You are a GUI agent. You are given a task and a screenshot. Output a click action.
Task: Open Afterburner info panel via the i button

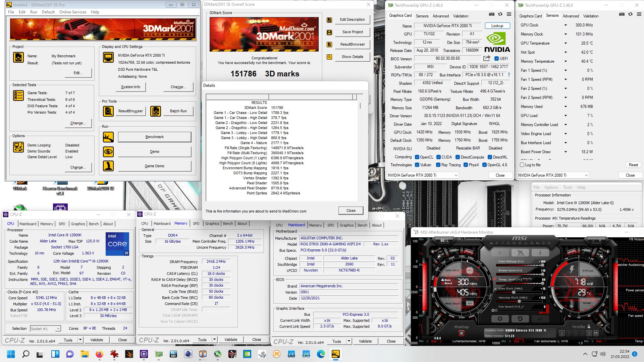[x=540, y=253]
